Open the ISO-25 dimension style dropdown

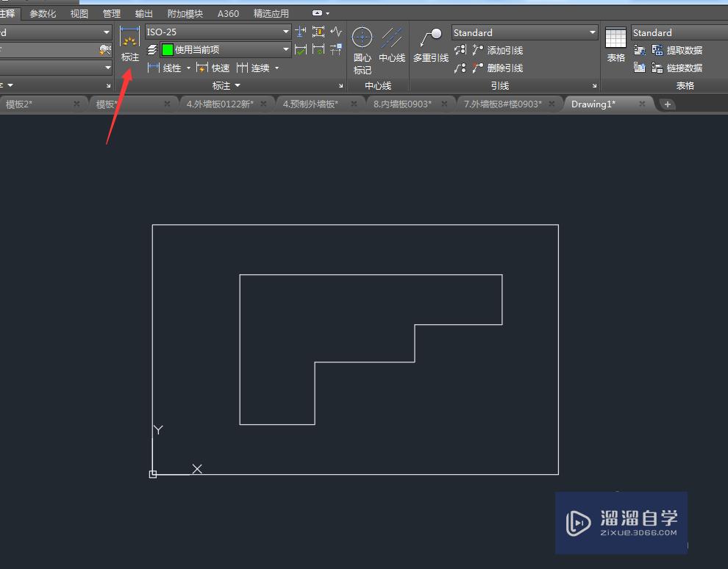285,32
